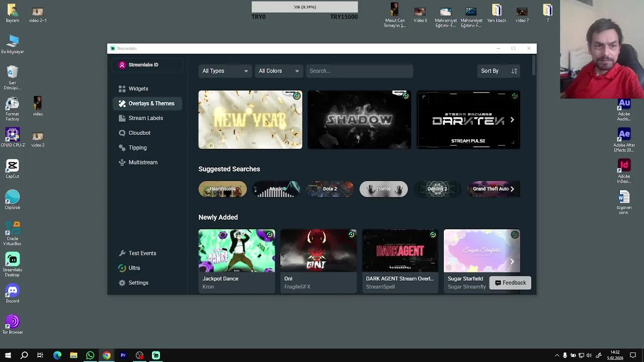The width and height of the screenshot is (644, 362).
Task: Click WhatsApp icon in taskbar
Action: coord(90,355)
